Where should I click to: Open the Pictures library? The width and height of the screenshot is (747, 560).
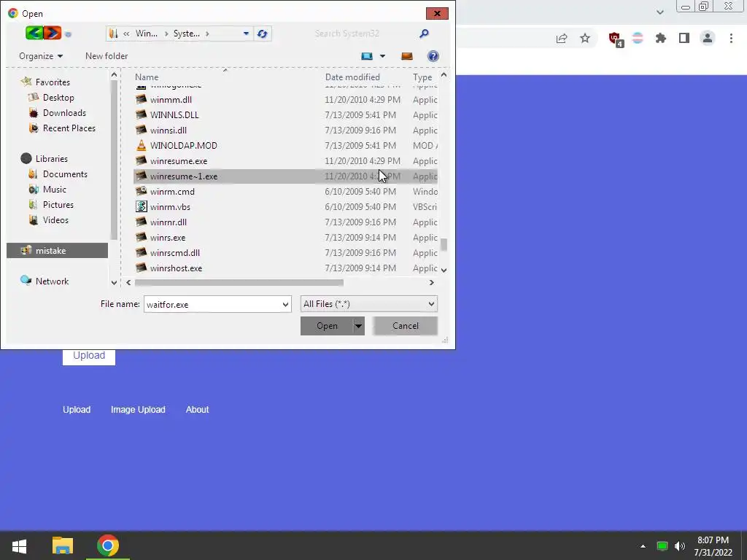58,205
